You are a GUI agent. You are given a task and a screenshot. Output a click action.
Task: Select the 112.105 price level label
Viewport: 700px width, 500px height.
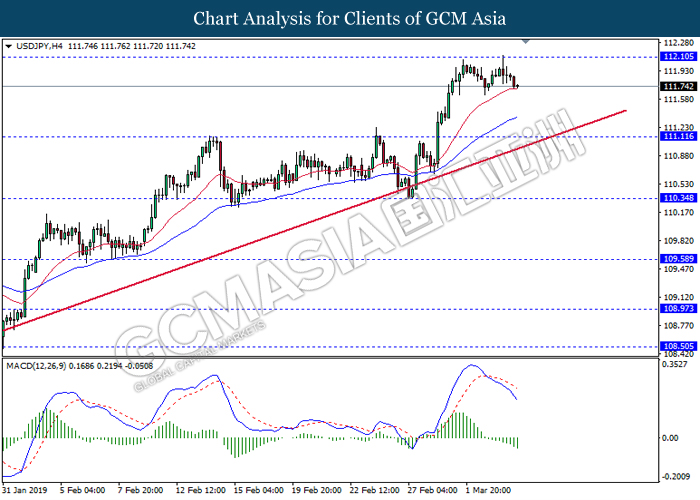pyautogui.click(x=678, y=56)
